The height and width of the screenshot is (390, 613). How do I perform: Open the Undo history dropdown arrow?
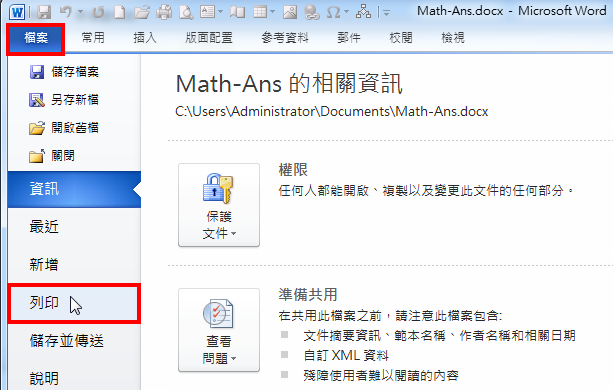tap(80, 13)
